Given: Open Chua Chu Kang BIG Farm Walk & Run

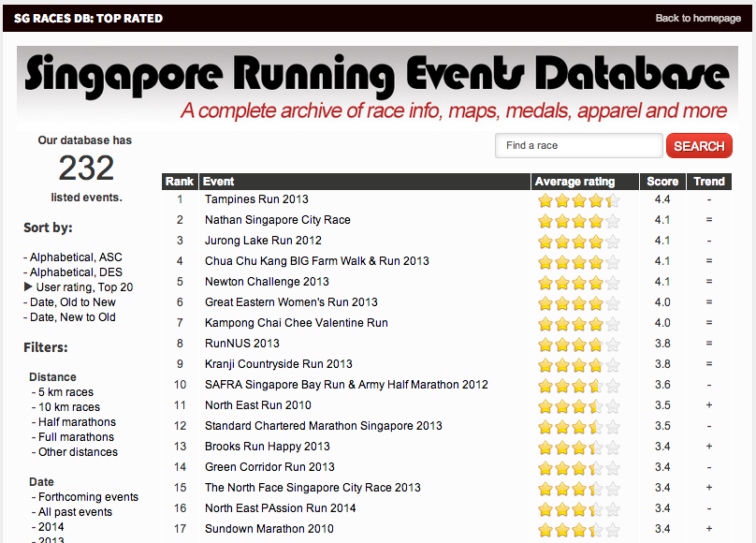Looking at the screenshot, I should (317, 261).
